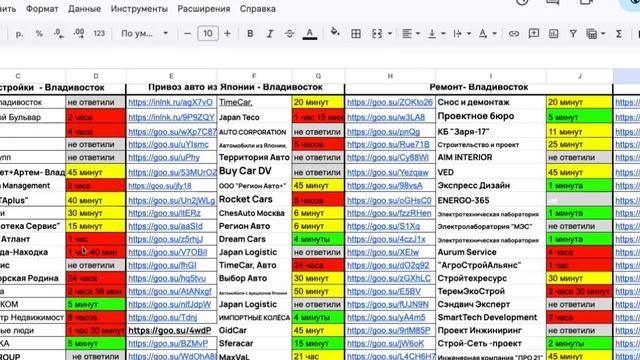Open the link https://goo.su/ZOKto26
This screenshot has height=360, width=640.
390,102
